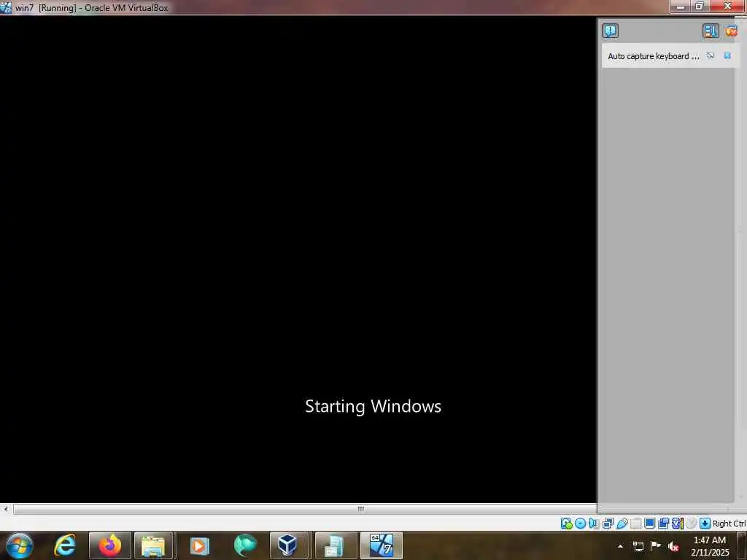747x560 pixels.
Task: Open the green bird application on the taskbar
Action: coord(245,545)
